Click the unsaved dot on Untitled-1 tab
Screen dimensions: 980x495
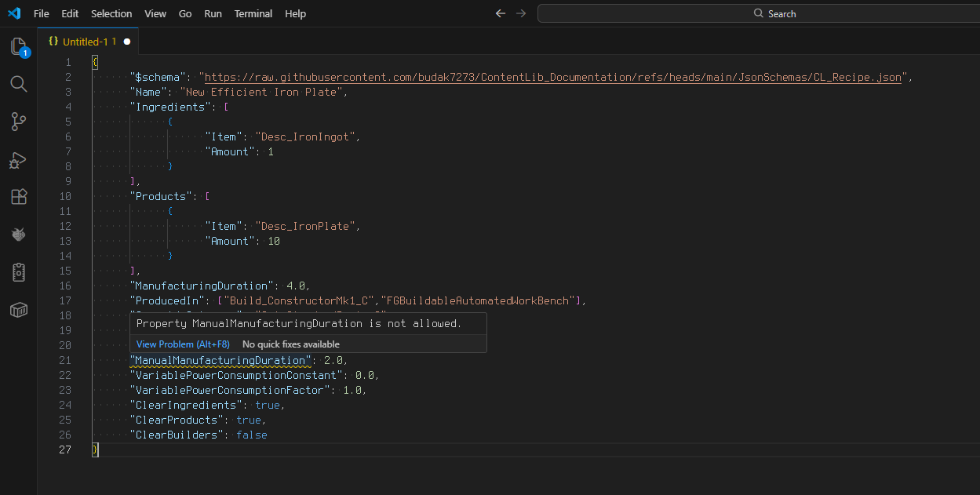(x=127, y=42)
